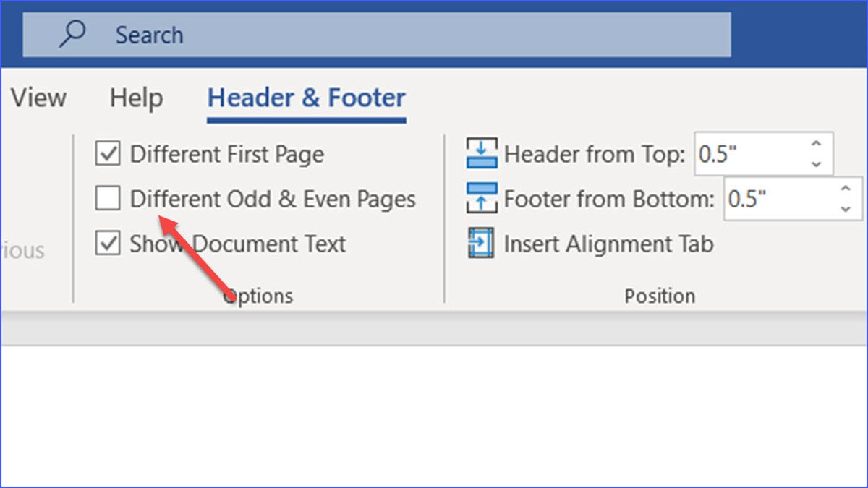Disable Different First Page

[107, 153]
